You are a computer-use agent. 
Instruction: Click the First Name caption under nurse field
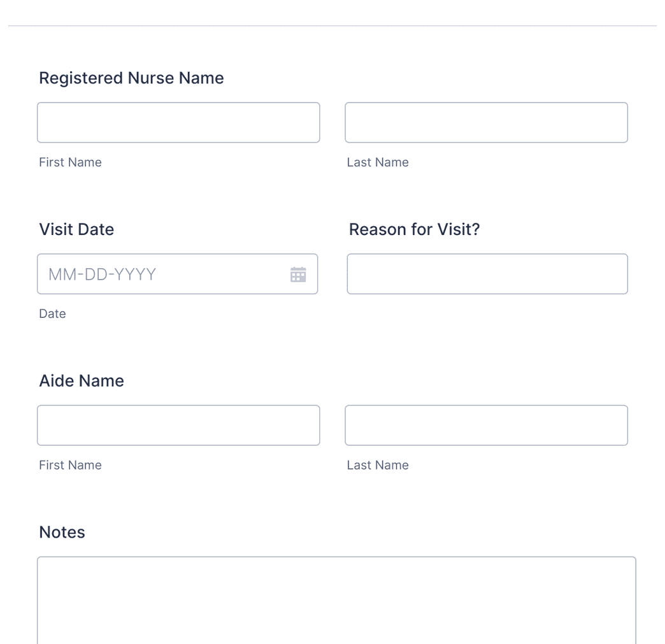[x=70, y=162]
